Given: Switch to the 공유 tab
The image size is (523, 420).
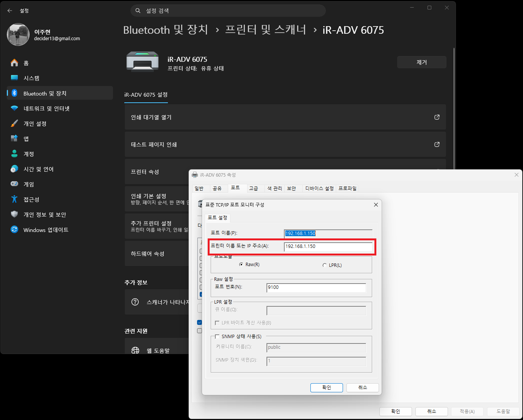Looking at the screenshot, I should [x=217, y=188].
